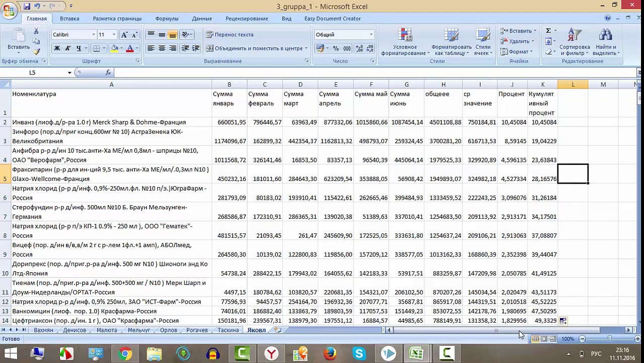Screen dimensions: 644x363
Task: Switch to Разметка страницы tab
Action: [x=117, y=19]
